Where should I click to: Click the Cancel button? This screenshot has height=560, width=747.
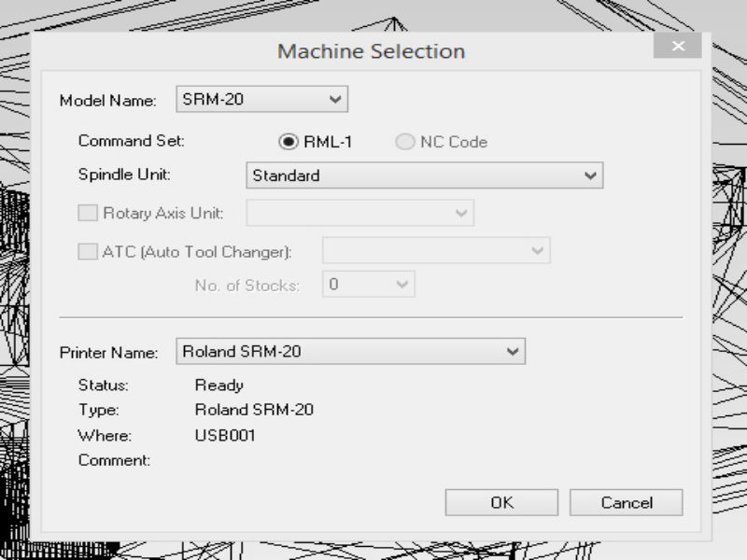point(627,502)
